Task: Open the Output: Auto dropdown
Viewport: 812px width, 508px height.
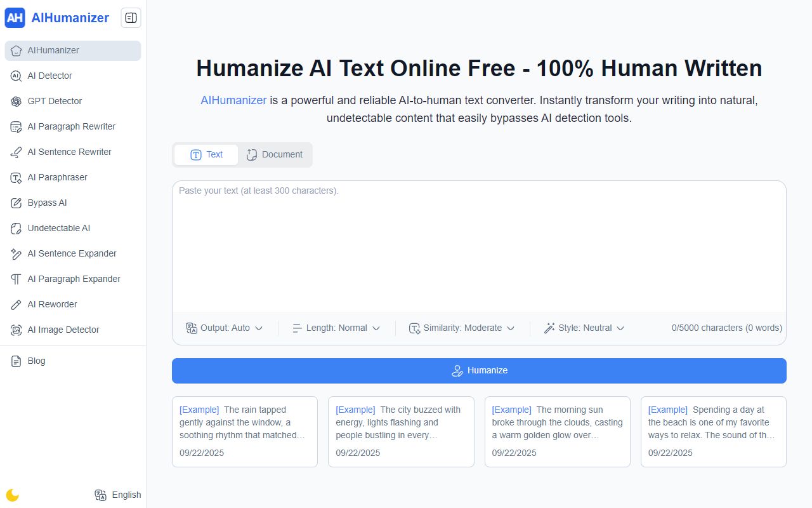Action: [x=224, y=328]
